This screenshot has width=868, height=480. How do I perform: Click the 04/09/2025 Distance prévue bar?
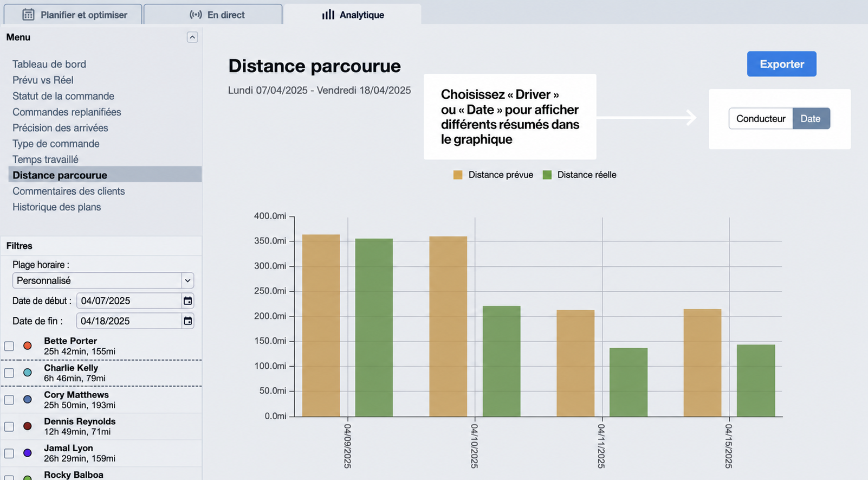coord(321,325)
